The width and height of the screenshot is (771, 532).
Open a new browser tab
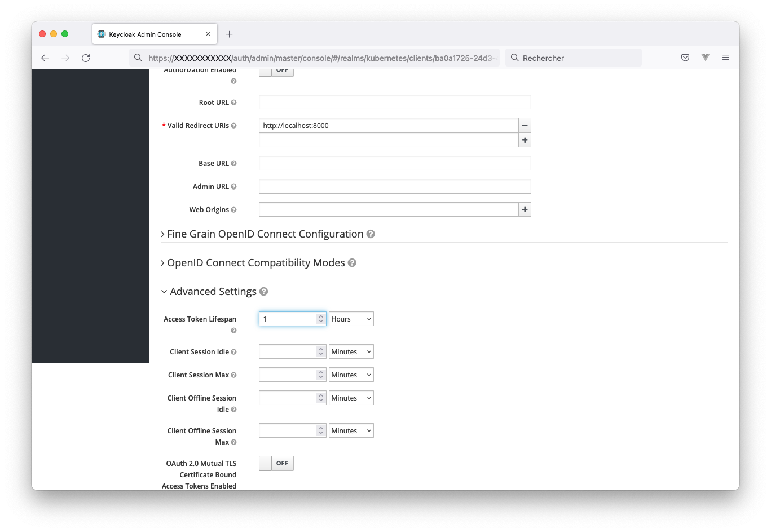click(229, 34)
